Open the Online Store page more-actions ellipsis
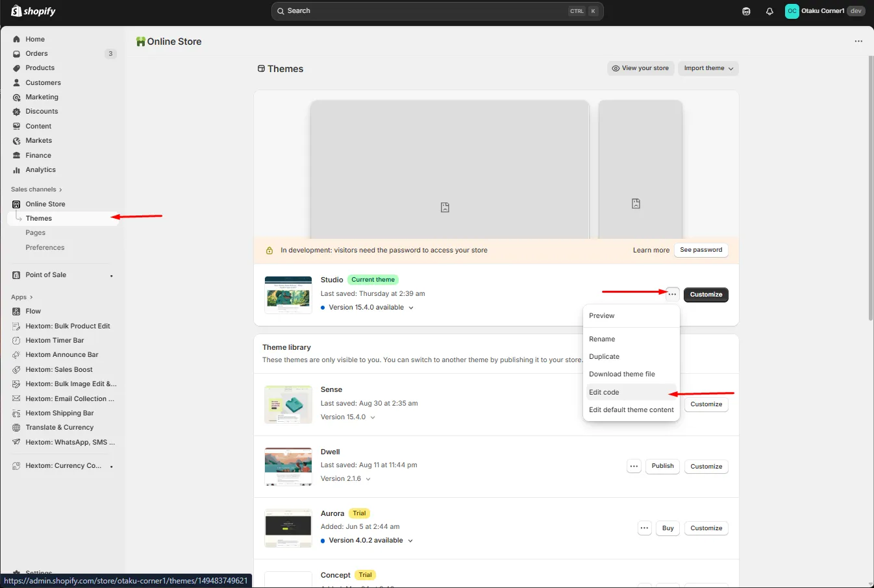This screenshot has height=588, width=874. 858,42
